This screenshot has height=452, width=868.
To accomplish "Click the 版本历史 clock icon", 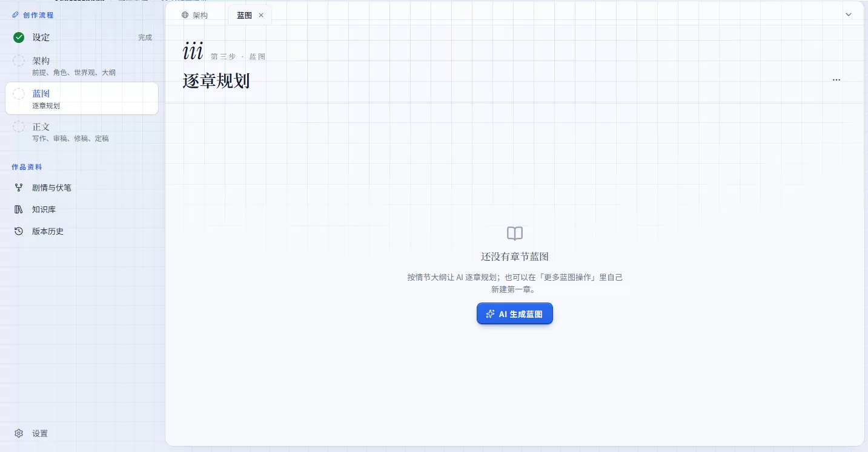I will (19, 231).
